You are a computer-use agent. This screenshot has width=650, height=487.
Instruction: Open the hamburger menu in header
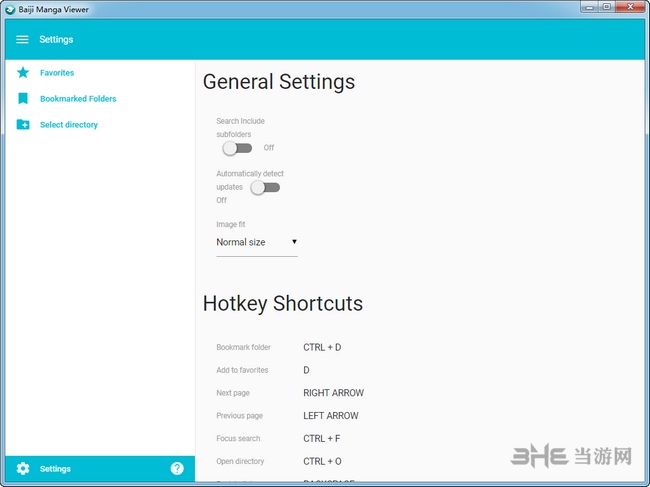tap(22, 40)
